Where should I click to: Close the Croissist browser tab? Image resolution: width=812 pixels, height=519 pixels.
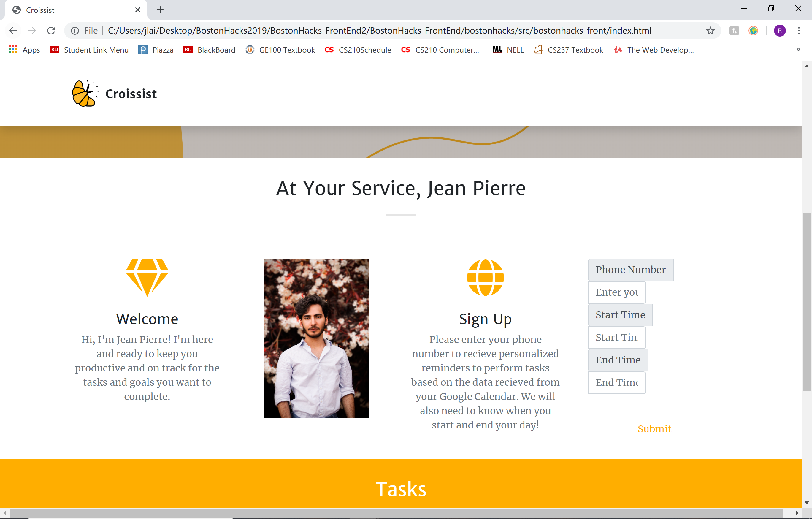[x=138, y=10]
